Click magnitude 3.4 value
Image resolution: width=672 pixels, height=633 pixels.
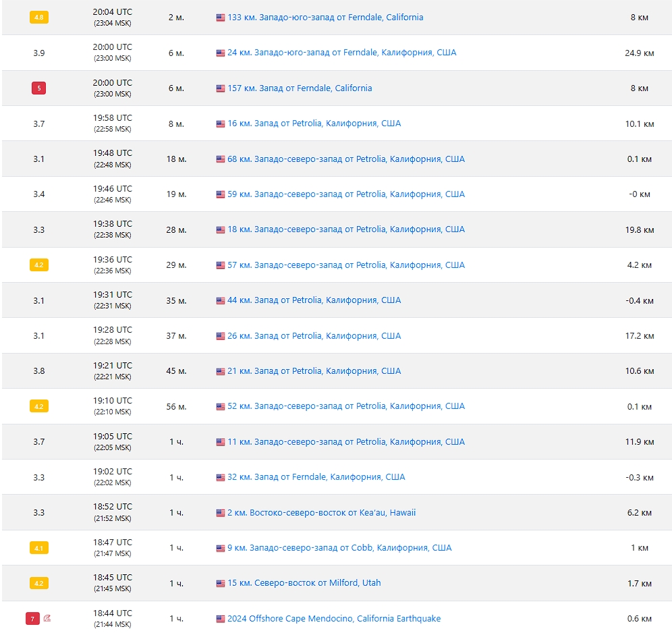tap(39, 194)
